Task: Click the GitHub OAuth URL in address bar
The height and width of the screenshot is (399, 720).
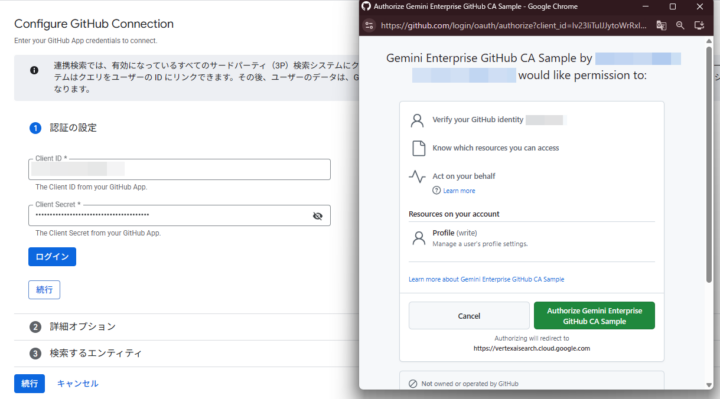Action: click(513, 26)
